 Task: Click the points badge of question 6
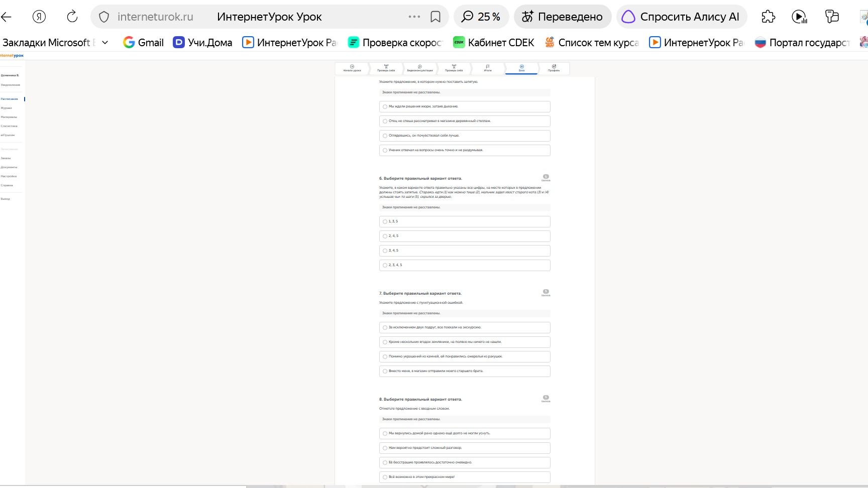(546, 178)
